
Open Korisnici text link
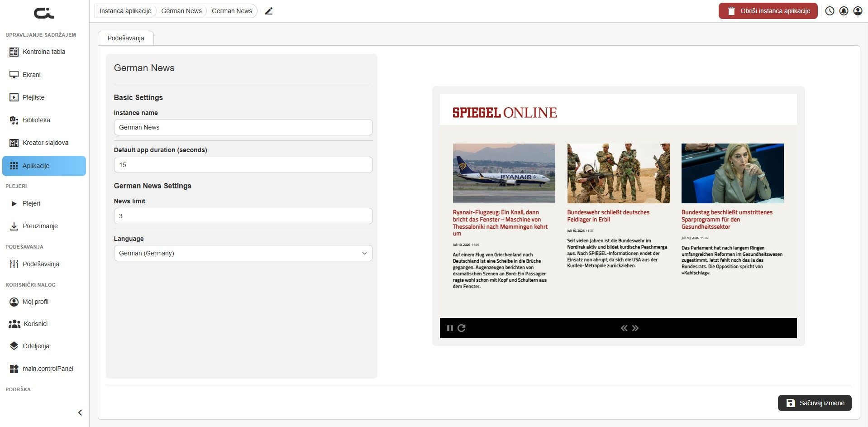[x=36, y=324]
